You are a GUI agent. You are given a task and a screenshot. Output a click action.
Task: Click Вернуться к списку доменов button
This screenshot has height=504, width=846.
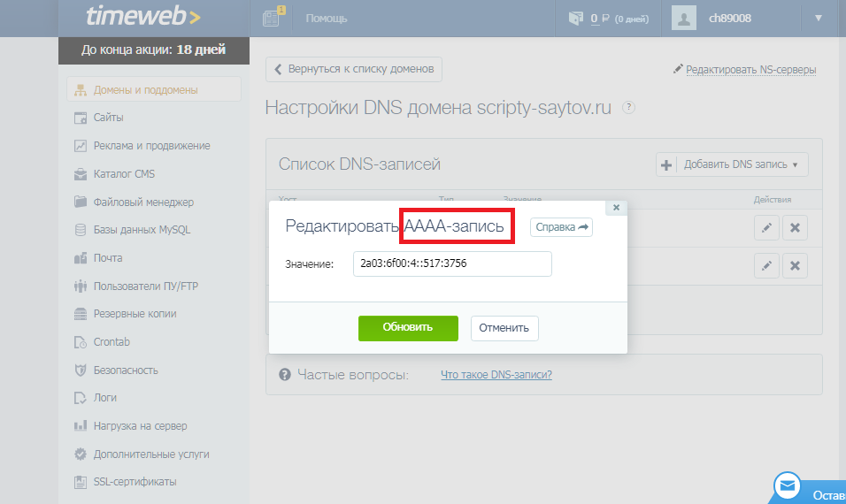pos(354,69)
